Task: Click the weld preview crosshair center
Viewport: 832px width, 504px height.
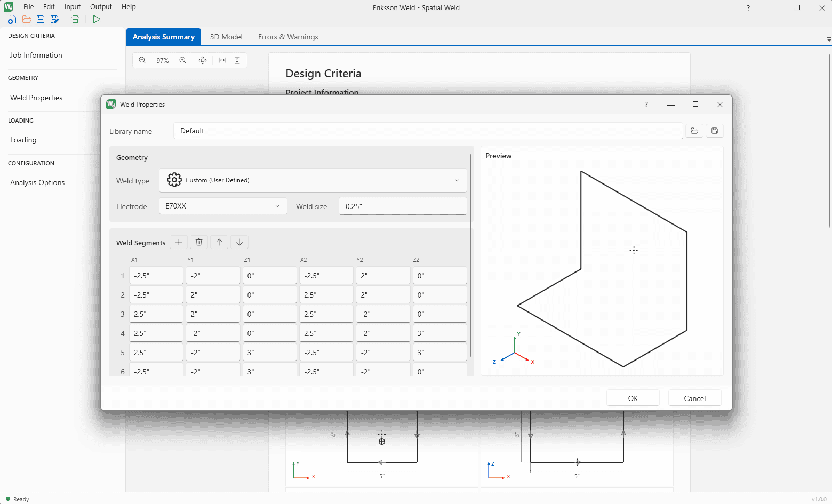Action: (634, 250)
